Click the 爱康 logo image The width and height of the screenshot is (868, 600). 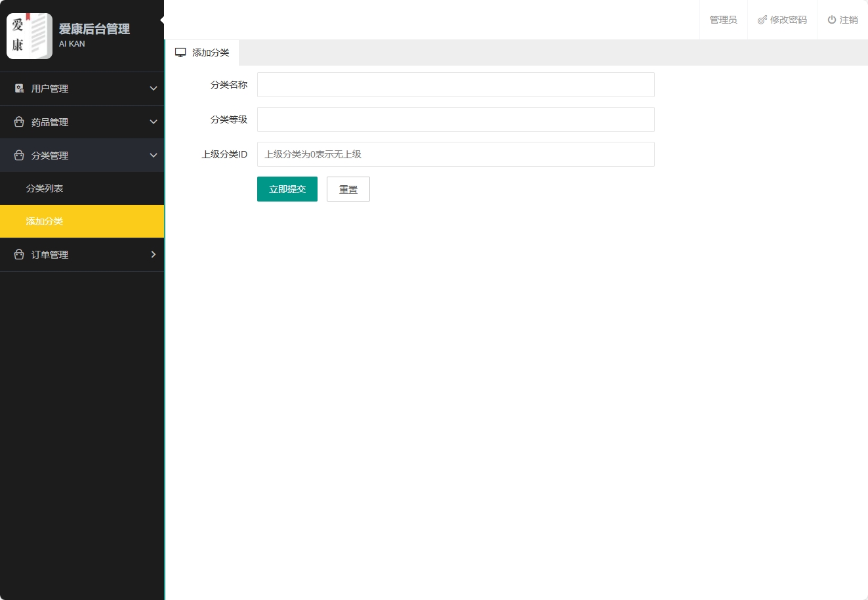coord(29,35)
